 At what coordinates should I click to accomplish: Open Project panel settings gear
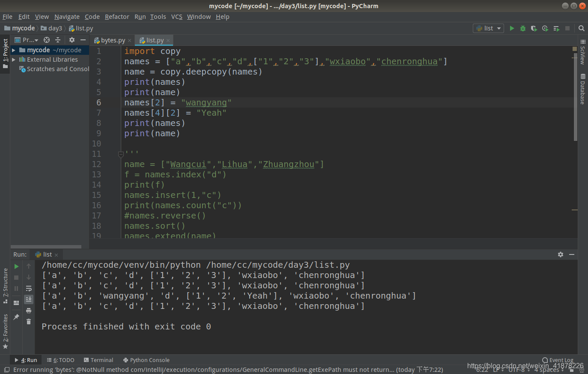point(72,40)
